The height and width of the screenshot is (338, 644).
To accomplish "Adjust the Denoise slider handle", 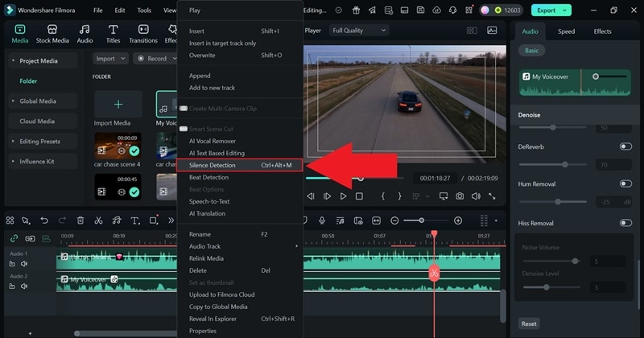I will [552, 127].
